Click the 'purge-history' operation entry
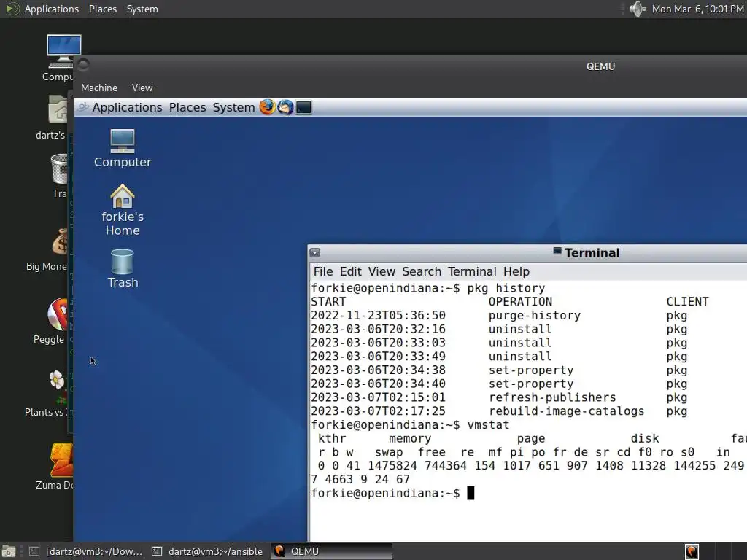The image size is (747, 560). tap(535, 316)
